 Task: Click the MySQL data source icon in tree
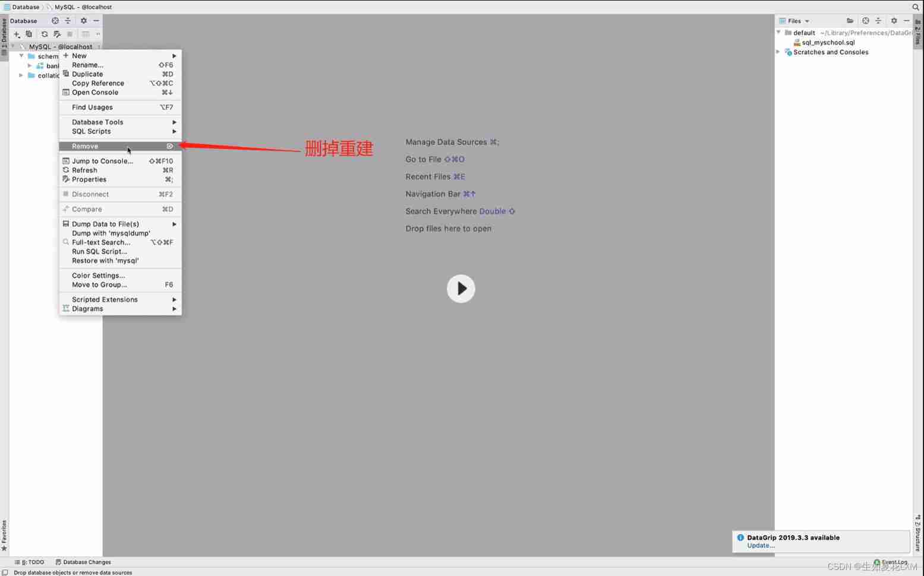coord(23,47)
